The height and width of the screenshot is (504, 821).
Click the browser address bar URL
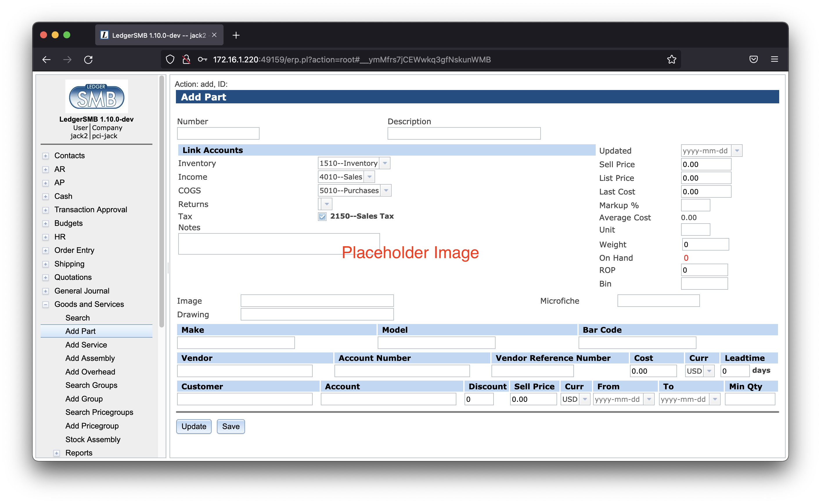[352, 60]
